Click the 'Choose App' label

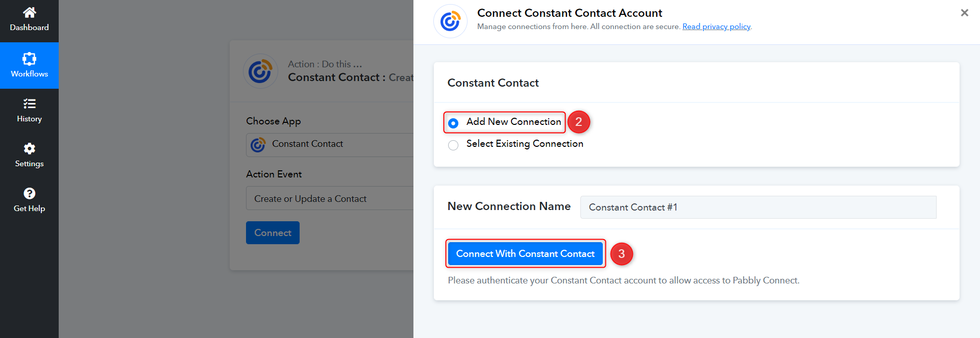[274, 121]
